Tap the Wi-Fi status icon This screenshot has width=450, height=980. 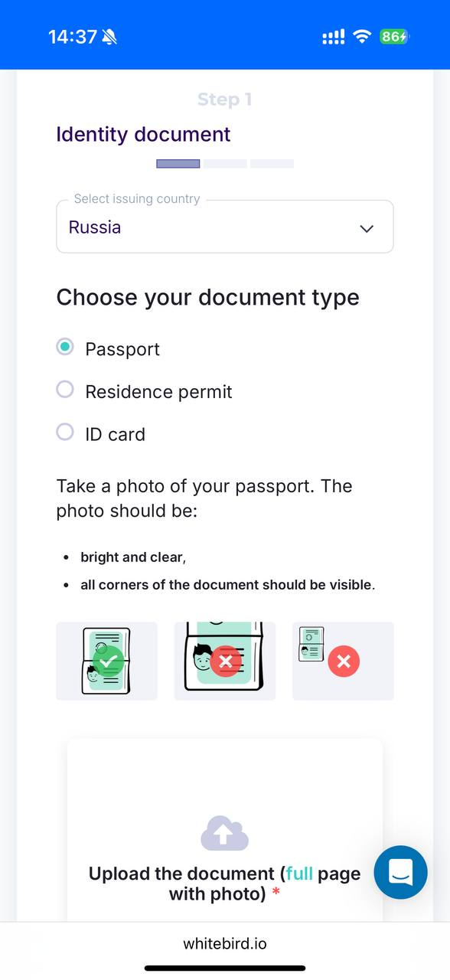pyautogui.click(x=362, y=37)
